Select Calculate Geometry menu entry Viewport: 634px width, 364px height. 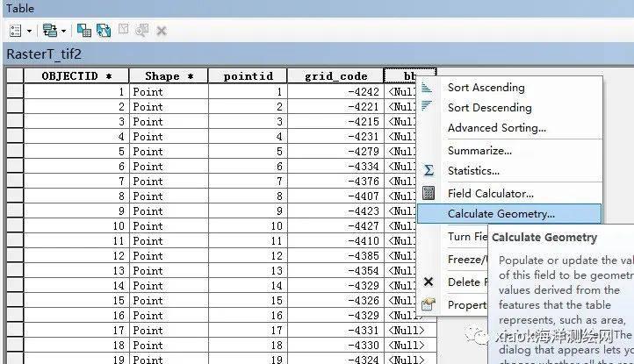(501, 214)
